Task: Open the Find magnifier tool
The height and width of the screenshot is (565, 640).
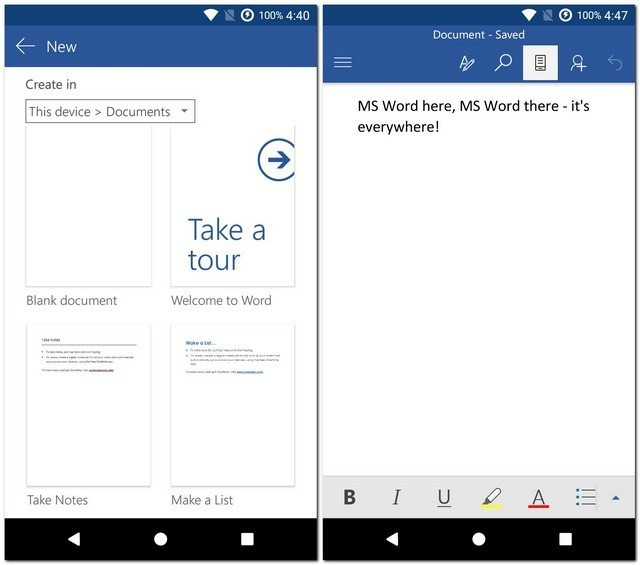Action: (504, 63)
